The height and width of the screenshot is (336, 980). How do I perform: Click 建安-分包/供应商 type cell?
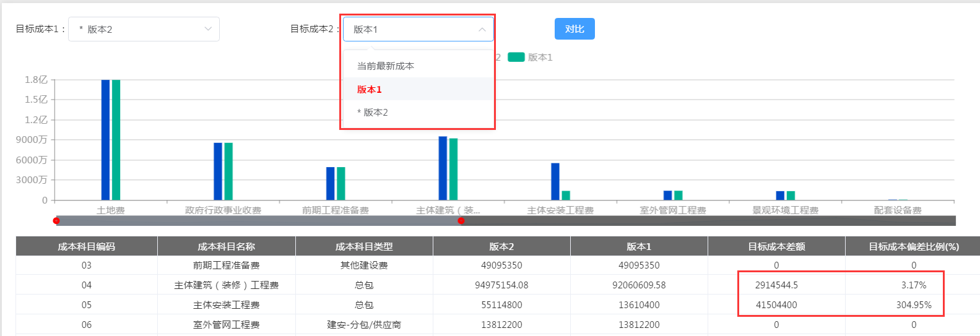tap(364, 324)
